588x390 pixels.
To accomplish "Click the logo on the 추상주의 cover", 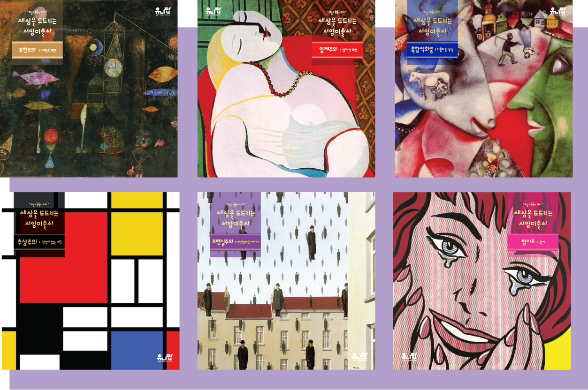I will click(x=164, y=357).
